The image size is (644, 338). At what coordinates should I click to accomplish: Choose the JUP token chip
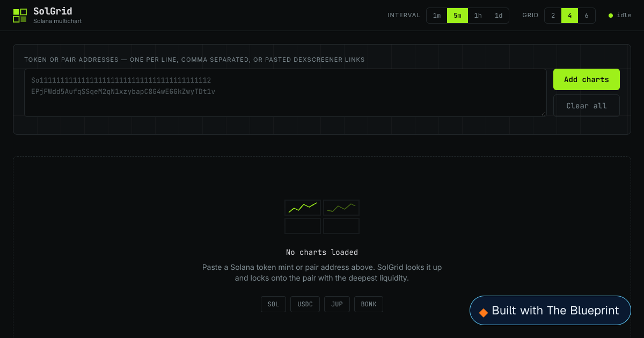pos(337,304)
